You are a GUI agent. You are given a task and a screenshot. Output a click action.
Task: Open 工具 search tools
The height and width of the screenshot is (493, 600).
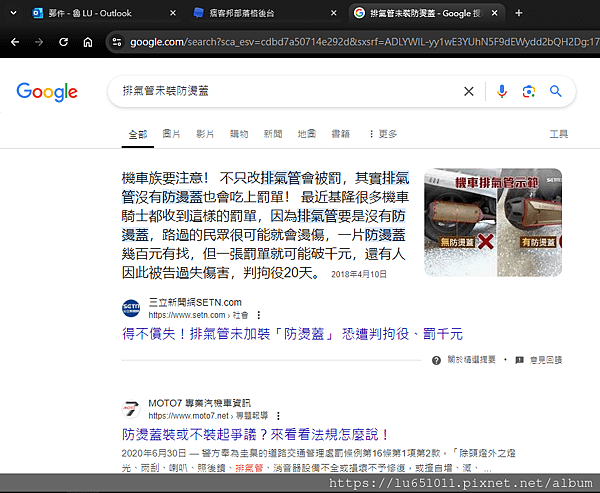(x=559, y=134)
